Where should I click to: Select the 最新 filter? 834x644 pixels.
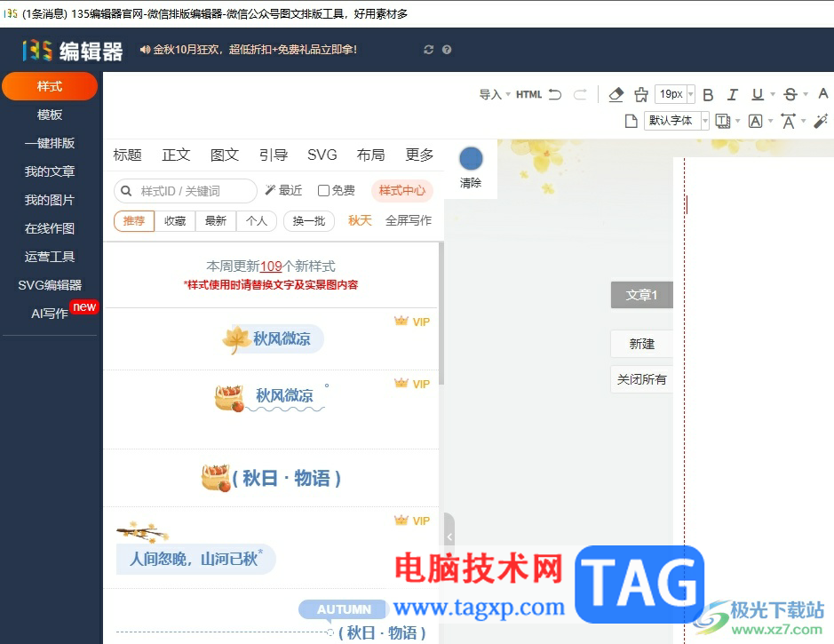pyautogui.click(x=216, y=220)
